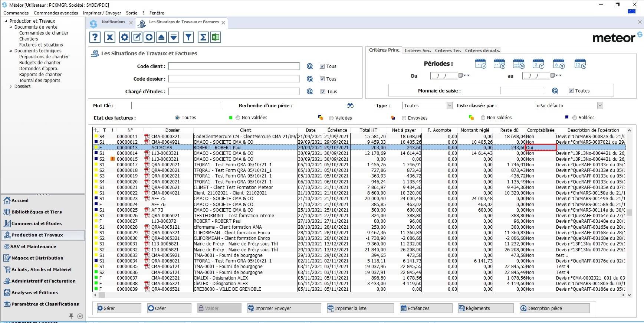The image size is (644, 323).
Task: Click the edit pencil toolbar icon
Action: [137, 37]
